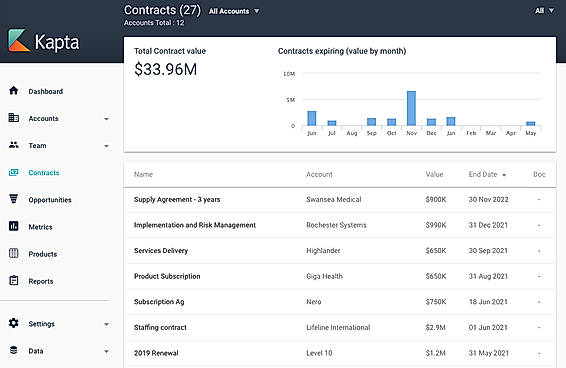566x368 pixels.
Task: Open the Product Subscription contract
Action: (x=167, y=276)
